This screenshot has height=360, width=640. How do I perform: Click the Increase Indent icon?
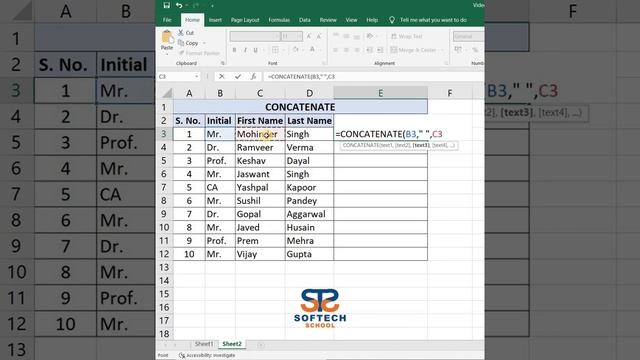pyautogui.click(x=380, y=50)
